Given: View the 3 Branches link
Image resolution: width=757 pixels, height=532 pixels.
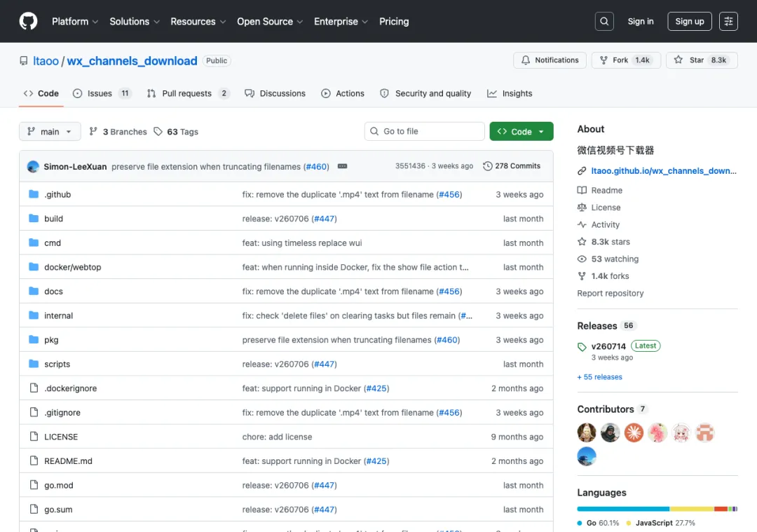Looking at the screenshot, I should click(x=118, y=131).
